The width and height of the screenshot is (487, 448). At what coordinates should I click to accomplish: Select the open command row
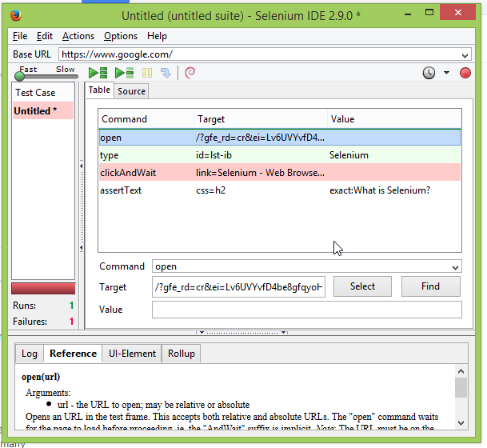coord(280,138)
